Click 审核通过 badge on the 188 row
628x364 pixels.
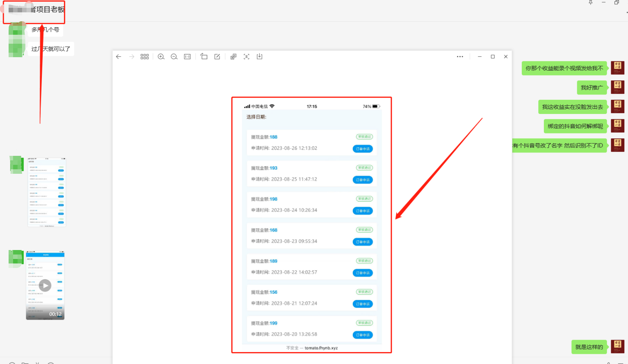click(364, 137)
